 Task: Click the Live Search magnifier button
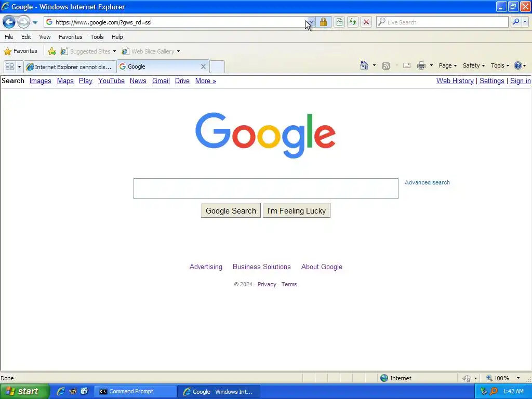point(516,22)
